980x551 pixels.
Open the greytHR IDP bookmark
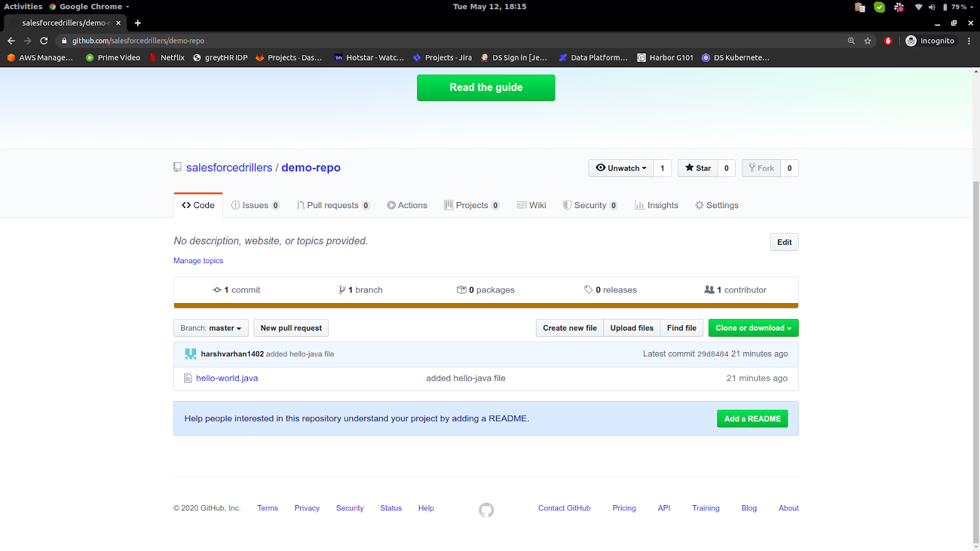tap(220, 58)
